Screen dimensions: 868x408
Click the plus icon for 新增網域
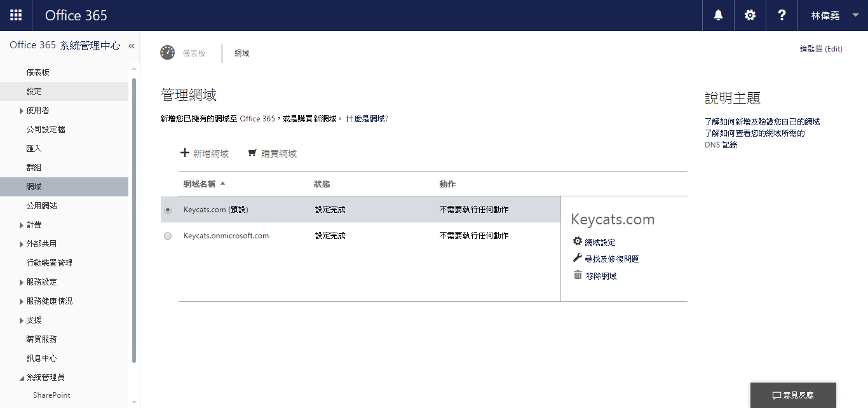[185, 153]
